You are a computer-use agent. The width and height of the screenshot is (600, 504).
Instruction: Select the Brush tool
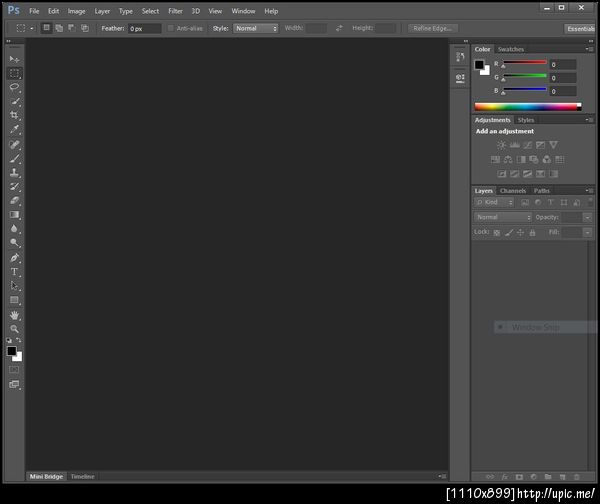point(15,158)
